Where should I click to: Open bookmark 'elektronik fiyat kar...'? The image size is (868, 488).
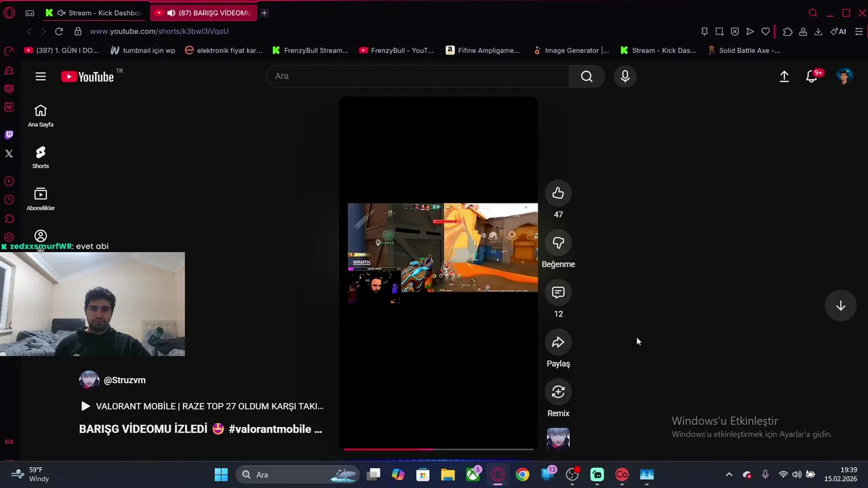pos(223,50)
